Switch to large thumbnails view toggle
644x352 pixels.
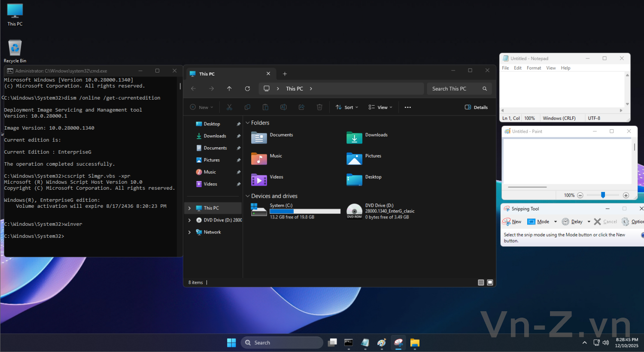click(490, 282)
